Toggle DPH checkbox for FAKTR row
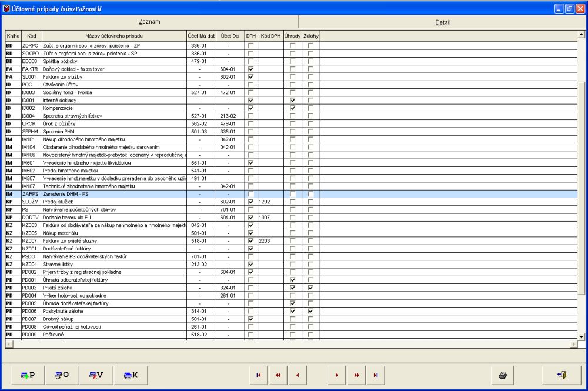588x391 pixels. click(x=251, y=69)
